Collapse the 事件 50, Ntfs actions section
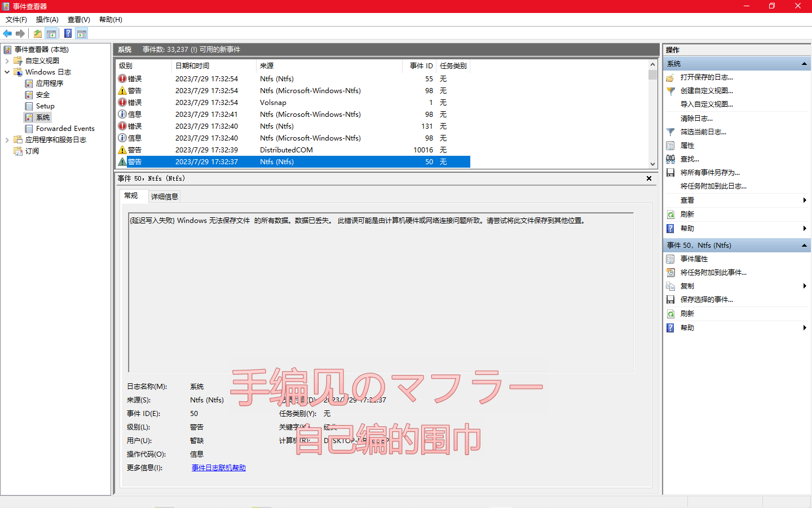 click(804, 246)
